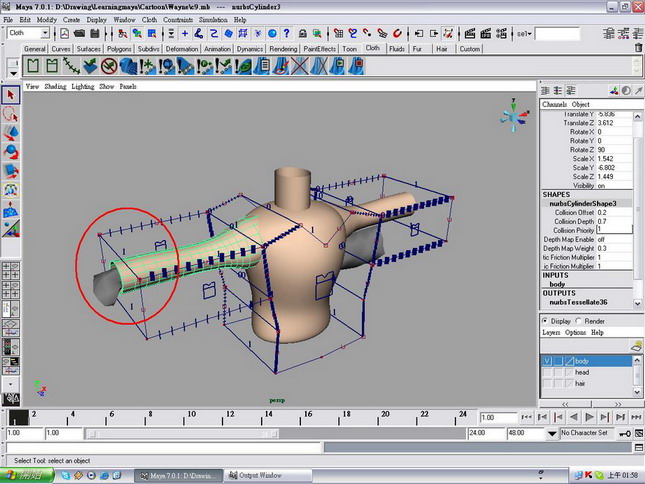Click the play forwards button
The width and height of the screenshot is (645, 484).
pyautogui.click(x=589, y=417)
